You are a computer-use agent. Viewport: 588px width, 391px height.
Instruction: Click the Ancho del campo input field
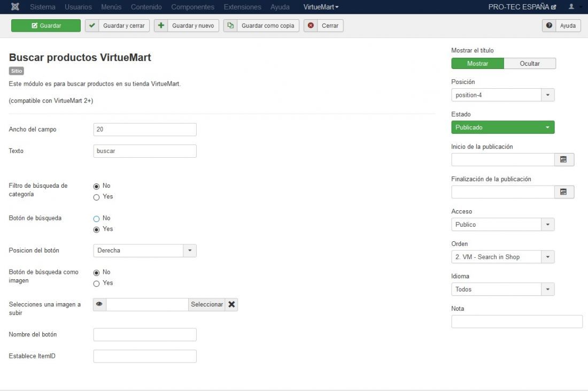(145, 129)
